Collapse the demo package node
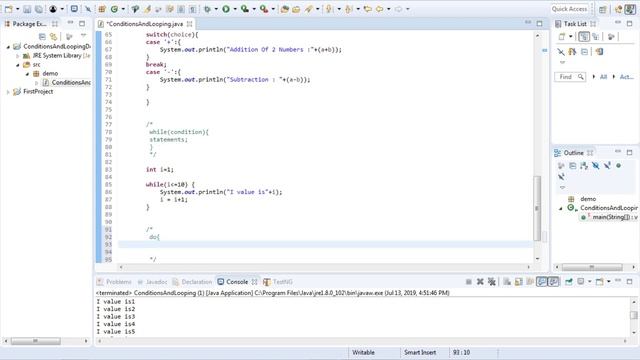 [27, 74]
